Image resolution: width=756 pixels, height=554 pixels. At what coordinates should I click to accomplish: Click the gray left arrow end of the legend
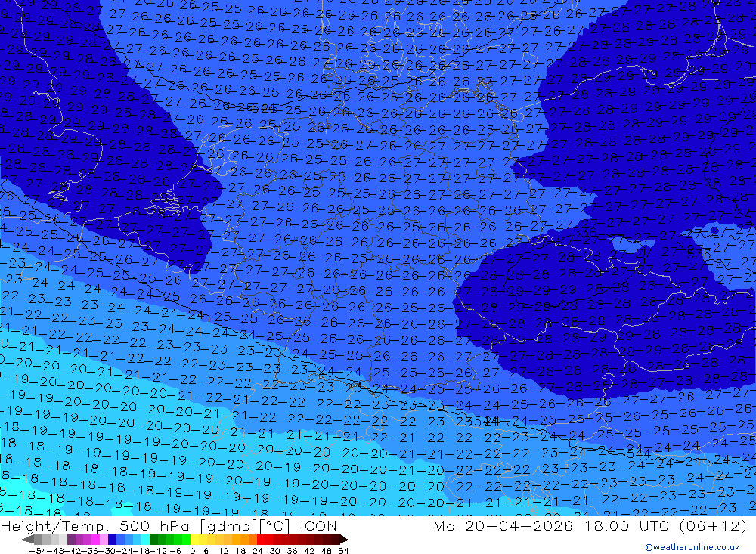(x=28, y=539)
